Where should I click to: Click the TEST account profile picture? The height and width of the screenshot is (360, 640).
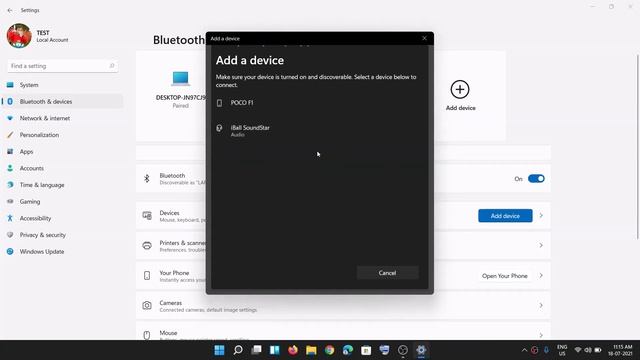19,36
